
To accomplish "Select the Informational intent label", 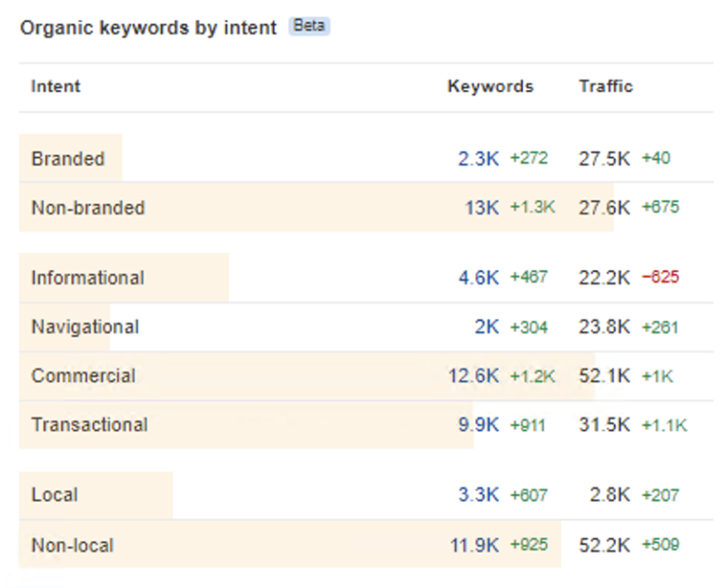I will [x=88, y=278].
